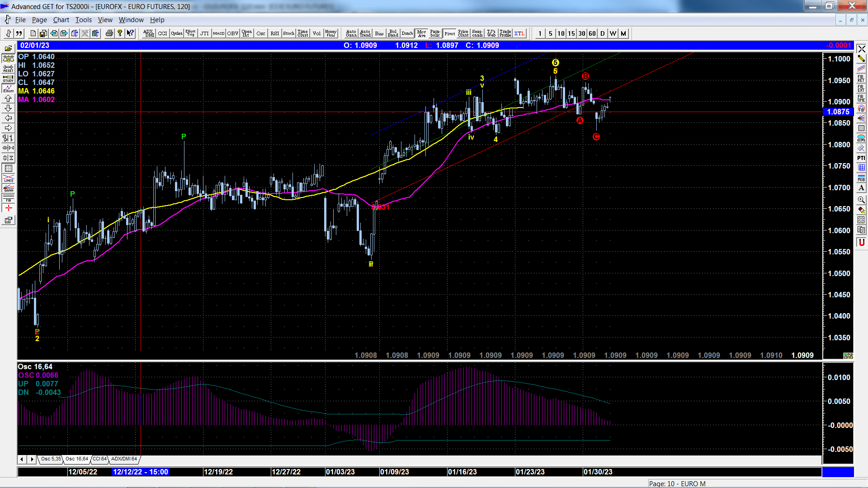
Task: Toggle the MACD indicator button
Action: (219, 33)
